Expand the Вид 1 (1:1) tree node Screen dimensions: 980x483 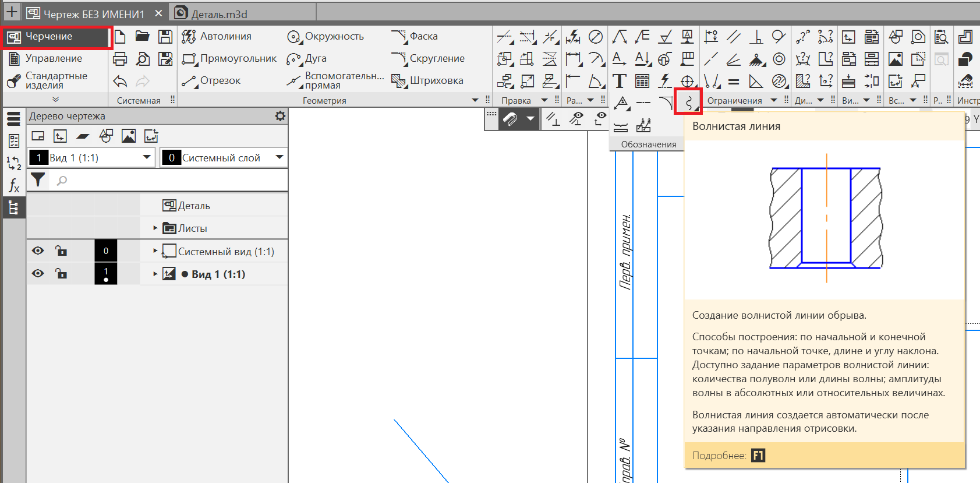155,273
